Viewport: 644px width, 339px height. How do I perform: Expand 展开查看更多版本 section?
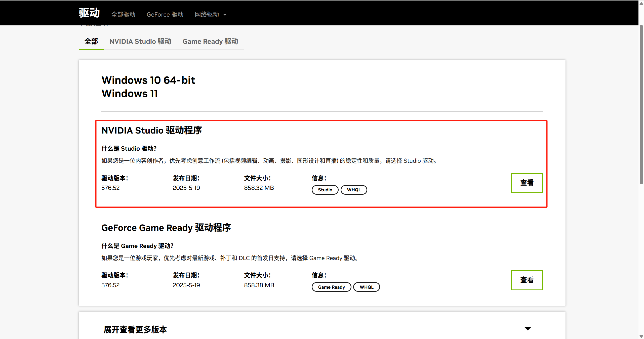[135, 329]
